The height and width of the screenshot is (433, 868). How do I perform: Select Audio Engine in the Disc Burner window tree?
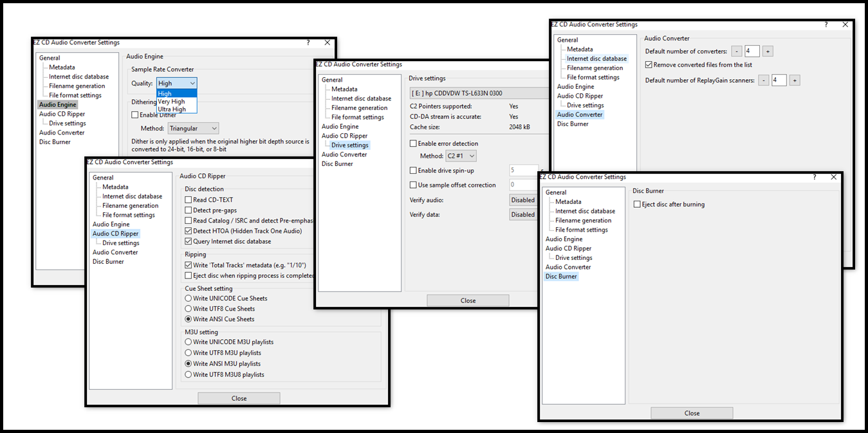pos(564,239)
